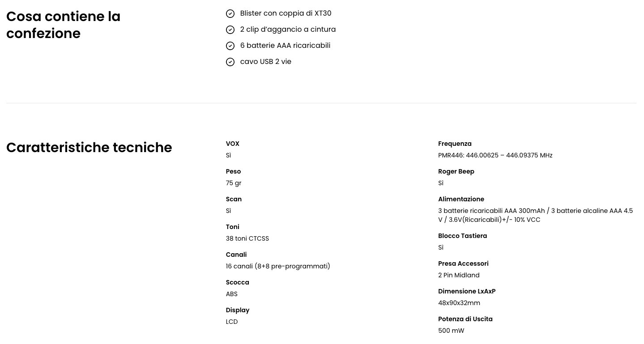644x344 pixels.
Task: Click the Roger Beep label
Action: 456,171
